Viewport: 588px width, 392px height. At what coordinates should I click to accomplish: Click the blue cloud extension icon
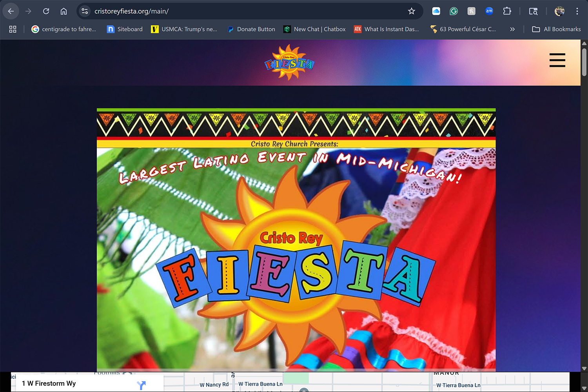tap(436, 11)
